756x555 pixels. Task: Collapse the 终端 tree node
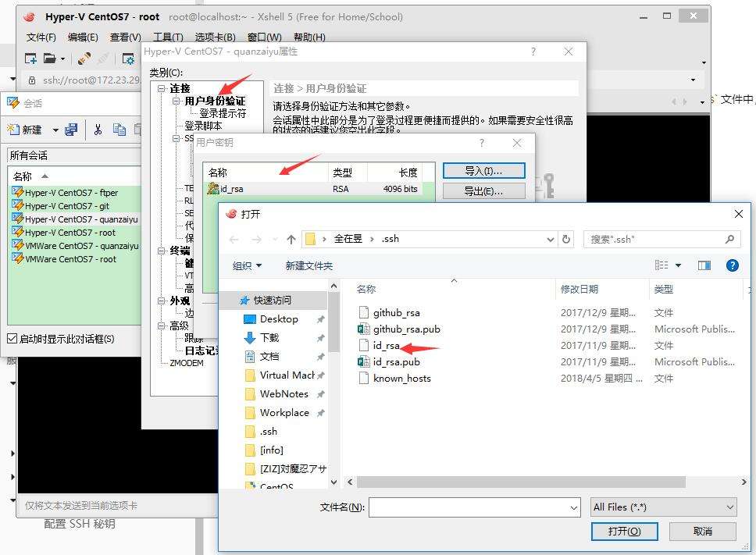[162, 251]
